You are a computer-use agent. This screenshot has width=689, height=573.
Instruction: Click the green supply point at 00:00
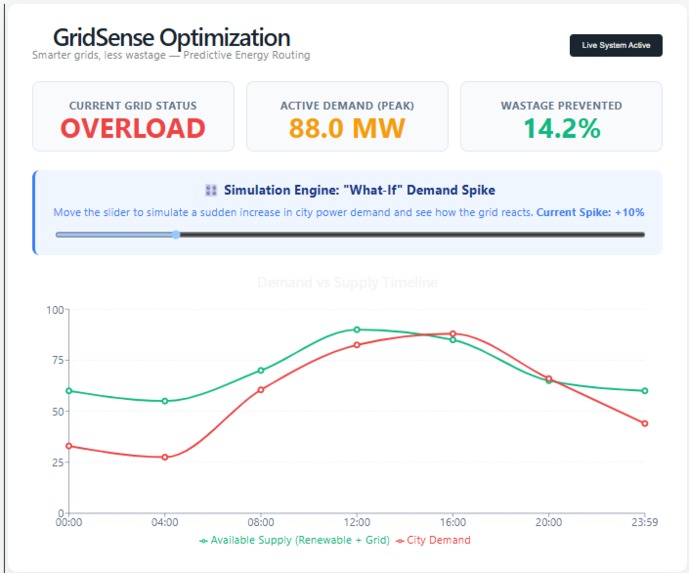(x=69, y=391)
